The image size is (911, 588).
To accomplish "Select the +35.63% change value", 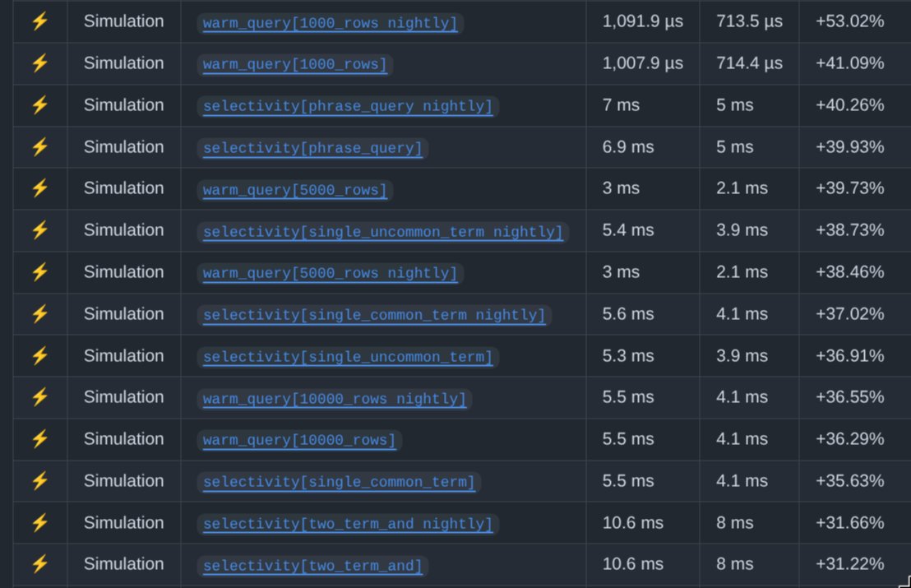I will (x=850, y=481).
